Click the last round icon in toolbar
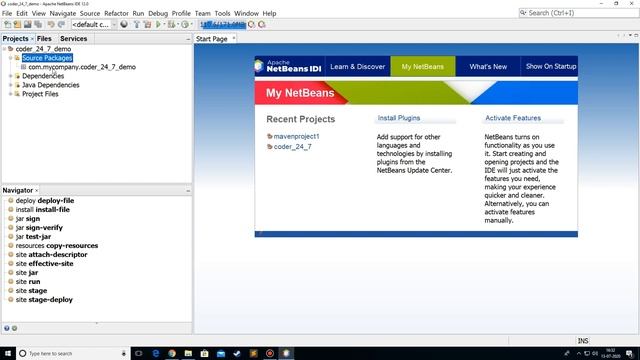Viewport: 640px width, 360px height. tap(262, 24)
